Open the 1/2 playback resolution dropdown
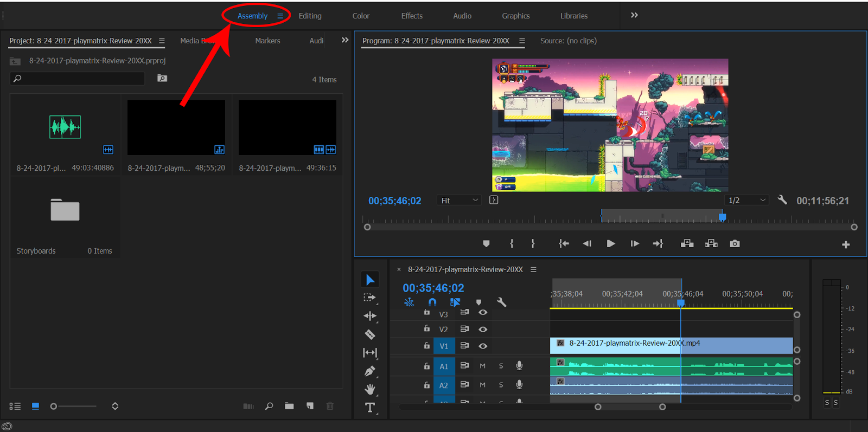The image size is (868, 432). pyautogui.click(x=746, y=201)
